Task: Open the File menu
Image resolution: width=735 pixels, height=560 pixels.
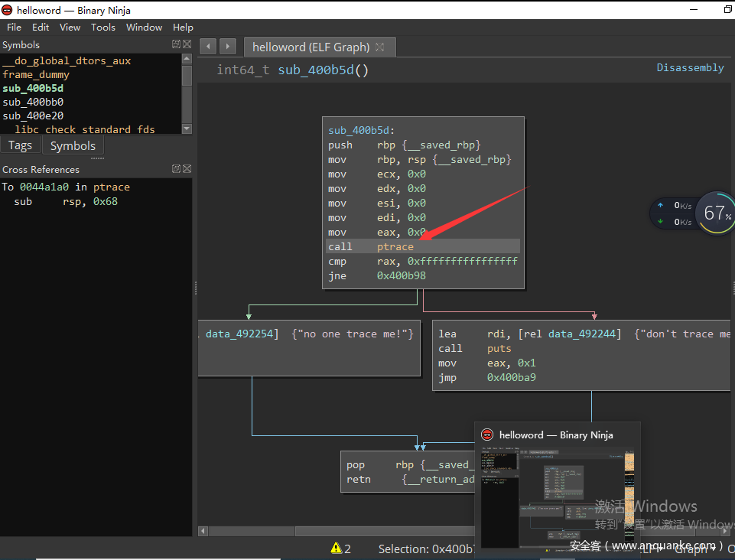Action: click(x=14, y=27)
